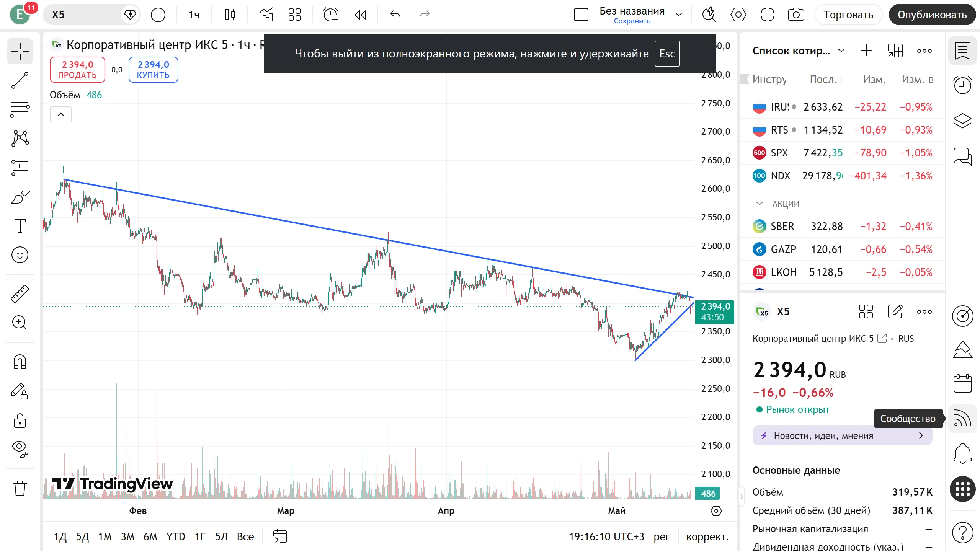Open indicator templates
The image size is (980, 551).
coord(295,15)
